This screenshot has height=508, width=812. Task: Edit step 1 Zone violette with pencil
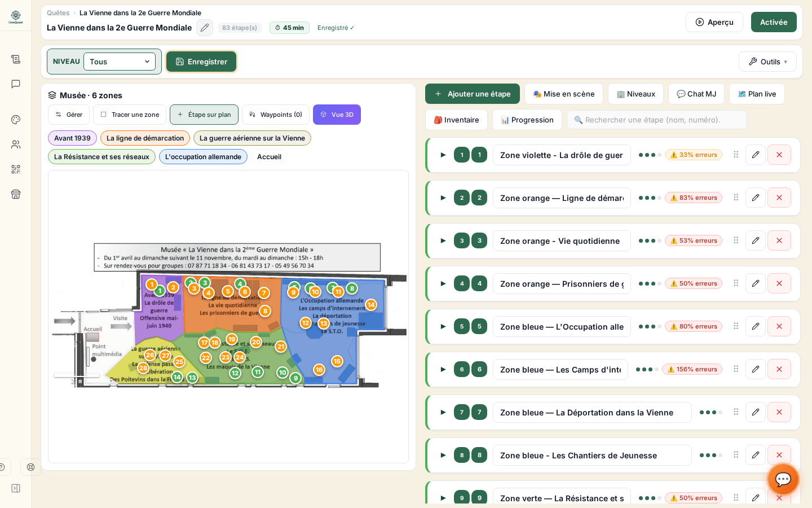point(756,155)
